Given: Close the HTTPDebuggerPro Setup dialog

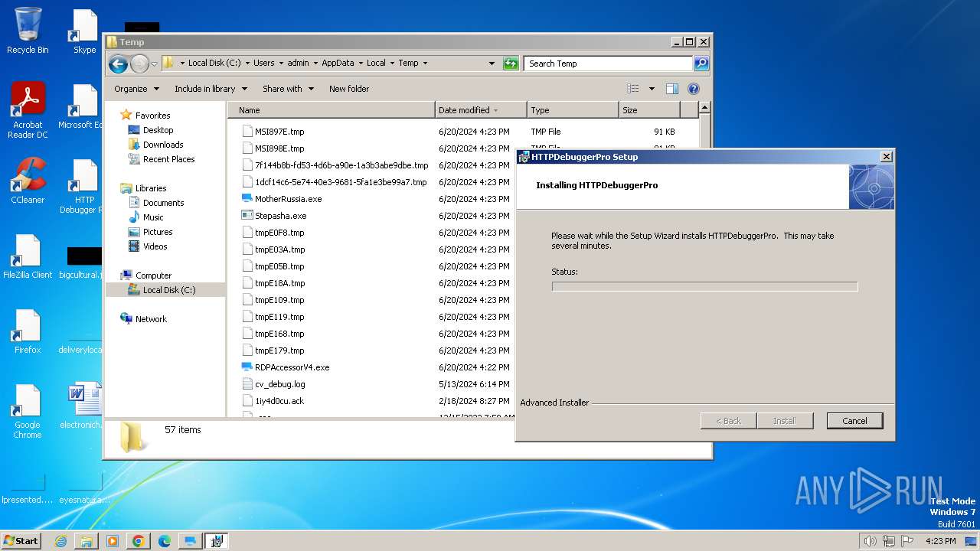Looking at the screenshot, I should (886, 157).
